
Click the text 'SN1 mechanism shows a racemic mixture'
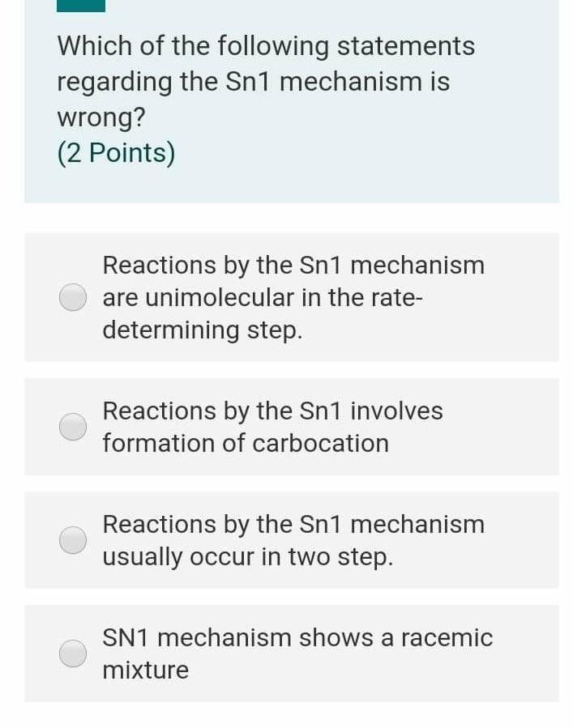[x=297, y=653]
